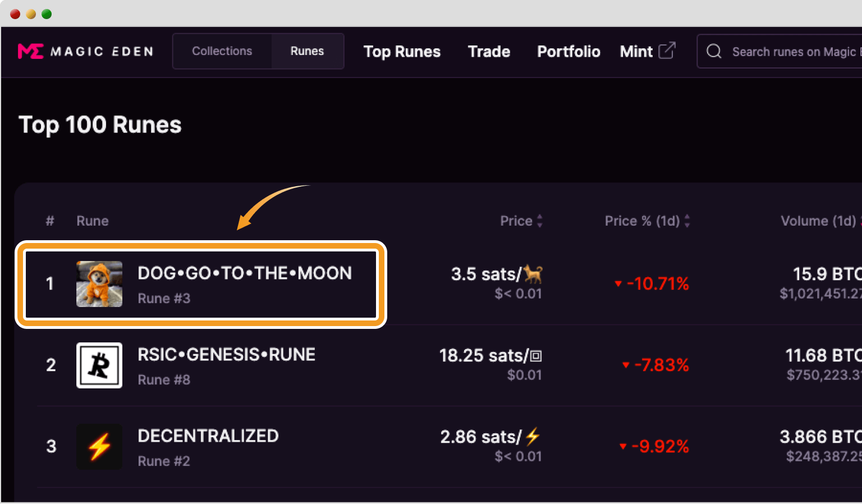Click the DECENTRALIZED lightning bolt icon
This screenshot has width=862, height=504.
point(99,447)
